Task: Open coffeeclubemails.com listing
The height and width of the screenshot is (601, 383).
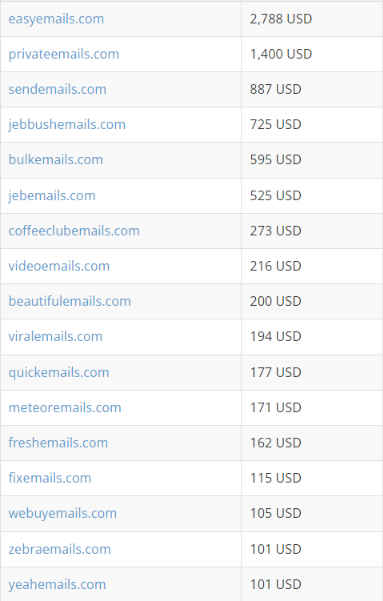Action: pos(74,231)
